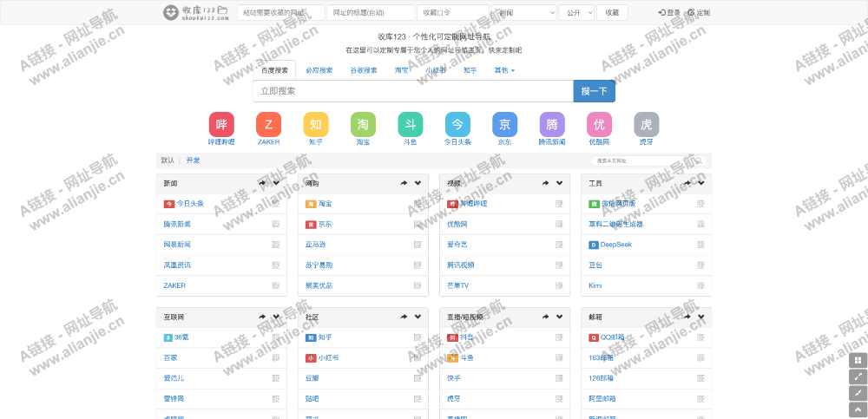Switch to the 淘宝 search tab
868x419 pixels.
pyautogui.click(x=401, y=70)
